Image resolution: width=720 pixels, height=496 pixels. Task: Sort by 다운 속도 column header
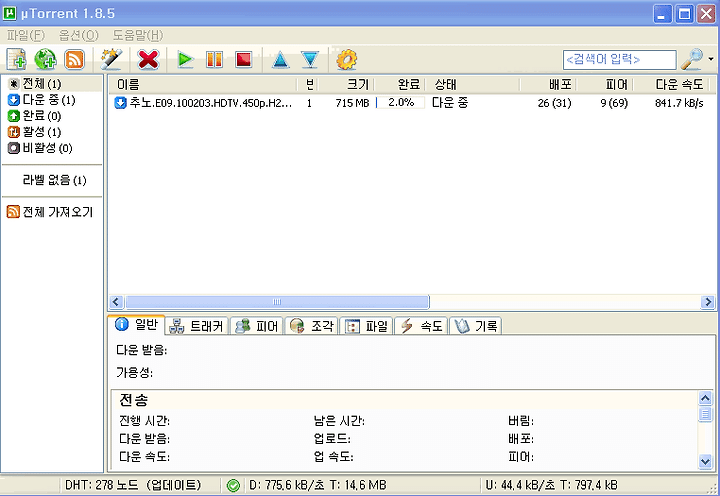(671, 85)
